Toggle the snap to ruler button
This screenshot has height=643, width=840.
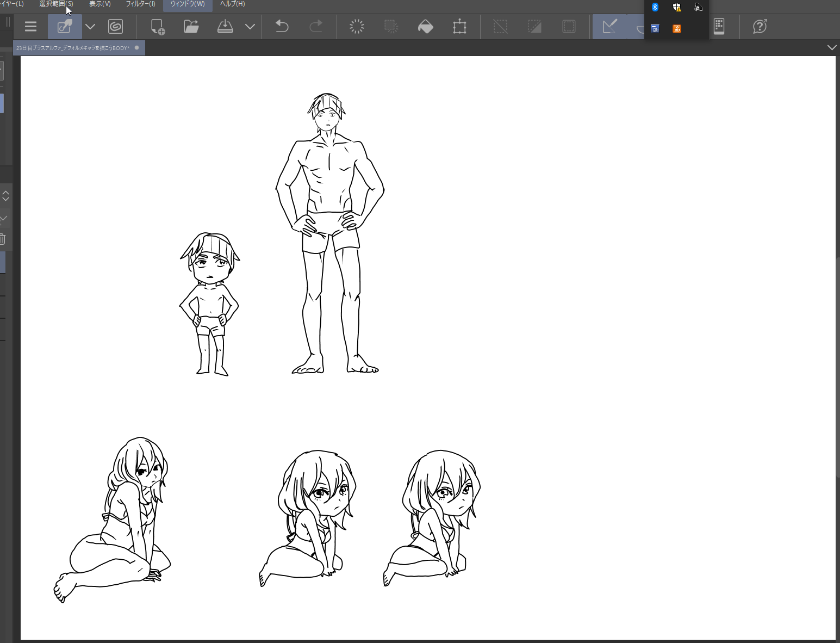609,27
